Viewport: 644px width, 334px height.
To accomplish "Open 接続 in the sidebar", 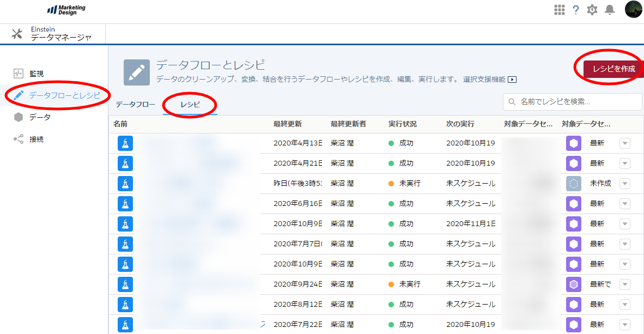I will coord(37,139).
